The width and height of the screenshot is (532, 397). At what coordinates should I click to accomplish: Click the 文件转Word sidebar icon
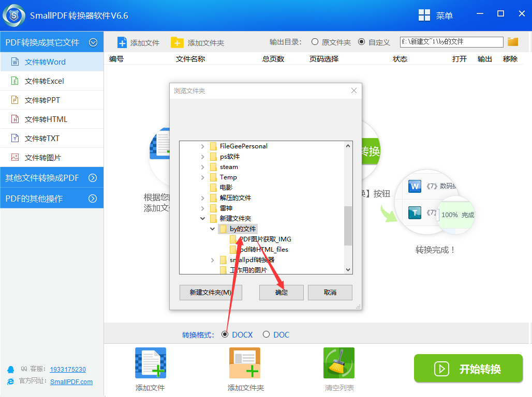(15, 62)
